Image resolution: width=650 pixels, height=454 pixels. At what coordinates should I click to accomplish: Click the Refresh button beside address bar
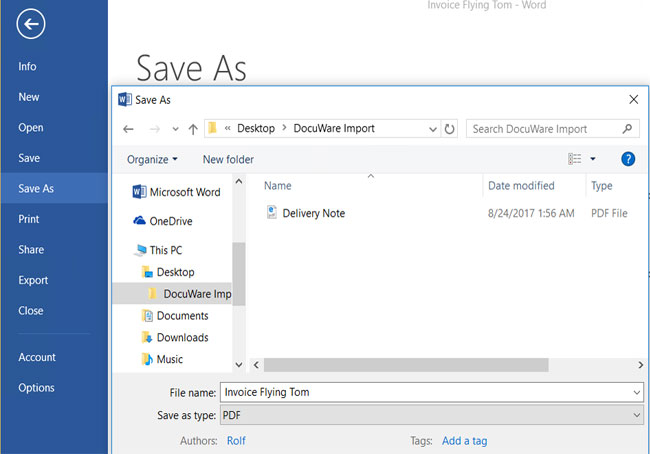pos(450,129)
